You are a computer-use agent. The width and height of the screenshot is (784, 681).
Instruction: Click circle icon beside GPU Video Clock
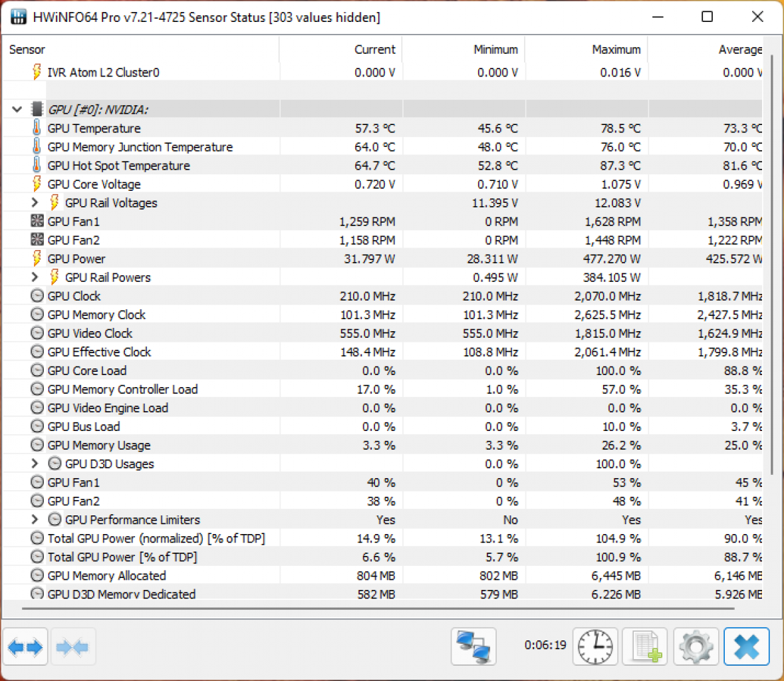pos(37,333)
